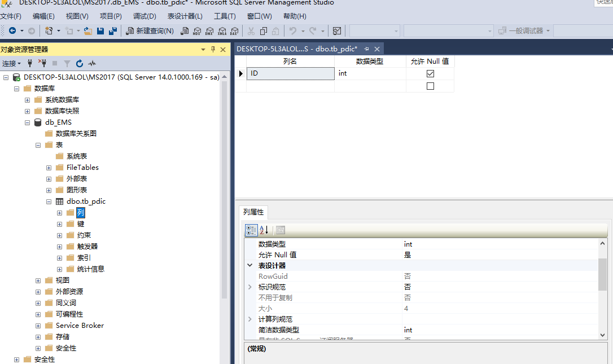This screenshot has height=364, width=613.
Task: Click the server node icon in tree
Action: [16, 77]
